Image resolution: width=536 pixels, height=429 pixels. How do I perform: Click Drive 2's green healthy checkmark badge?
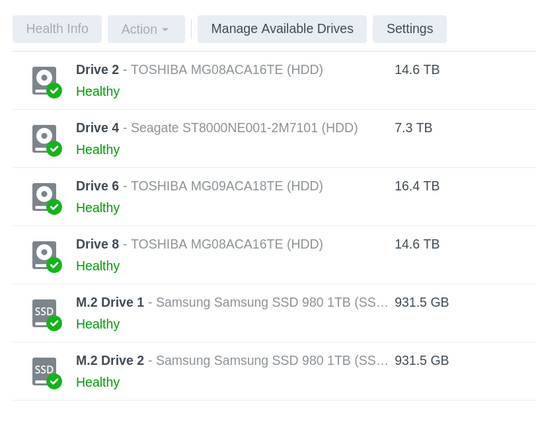[x=54, y=91]
